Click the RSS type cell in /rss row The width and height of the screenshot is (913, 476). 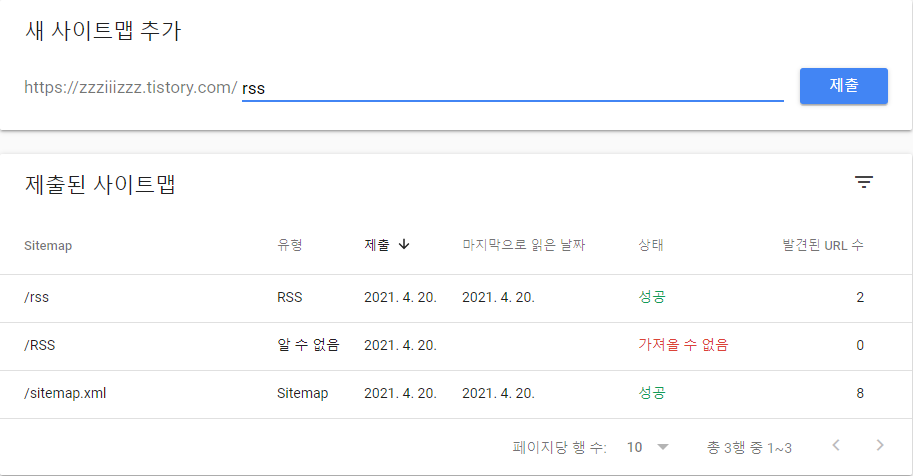click(289, 297)
